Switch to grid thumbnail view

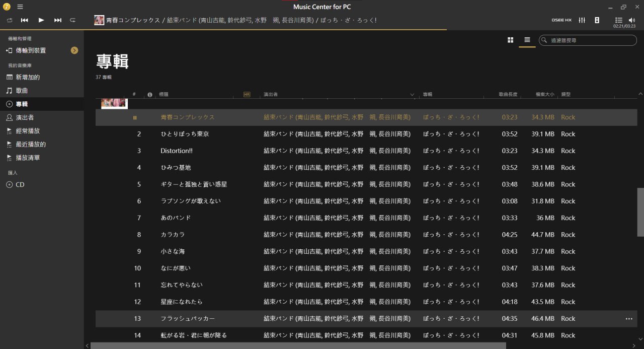coord(510,40)
